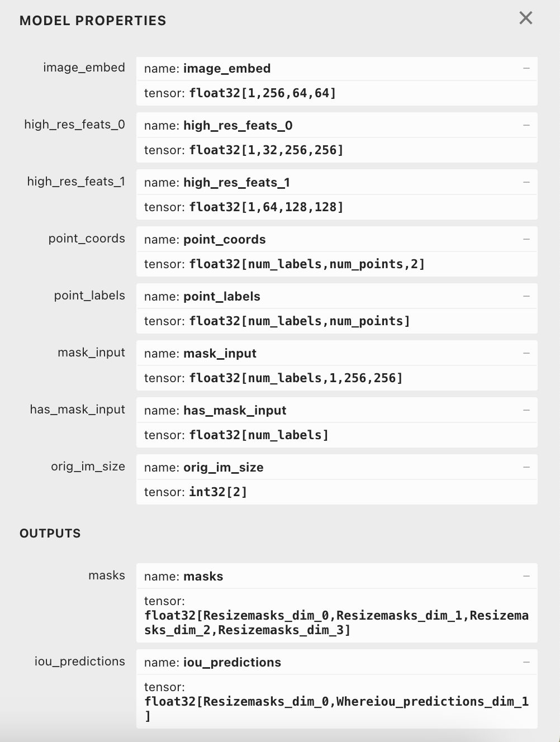Collapse the point_coords input details
This screenshot has height=742, width=560.
click(x=526, y=239)
